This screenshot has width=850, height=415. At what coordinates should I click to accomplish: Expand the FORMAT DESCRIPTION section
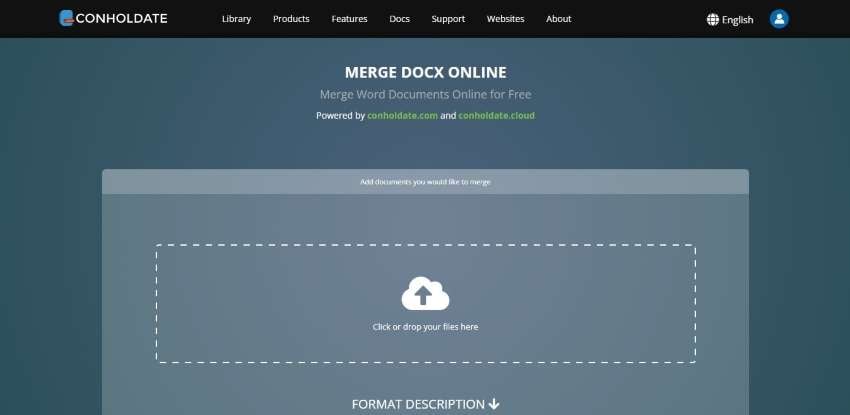coord(425,404)
